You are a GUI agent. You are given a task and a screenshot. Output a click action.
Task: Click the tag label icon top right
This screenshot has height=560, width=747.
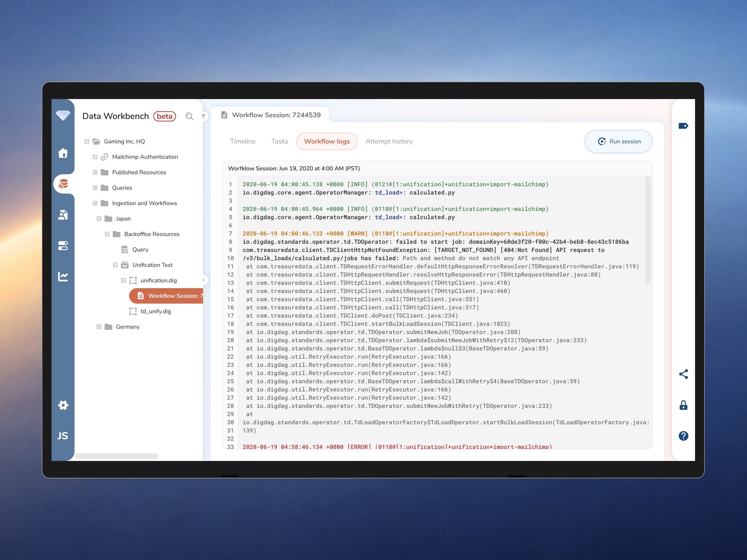683,126
